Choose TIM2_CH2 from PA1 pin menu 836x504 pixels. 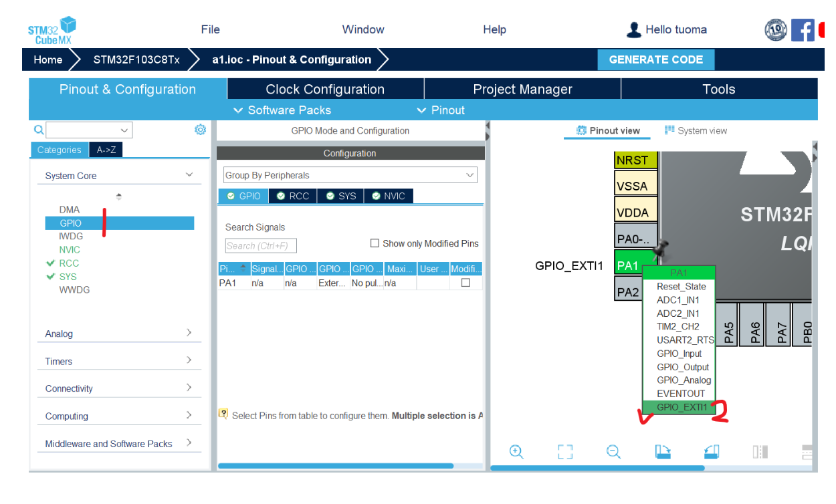pyautogui.click(x=679, y=326)
